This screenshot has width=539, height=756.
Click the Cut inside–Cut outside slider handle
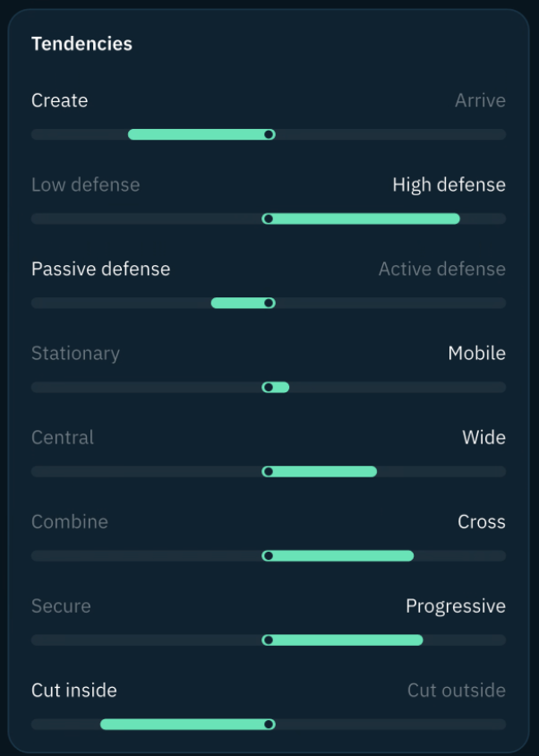click(x=269, y=724)
